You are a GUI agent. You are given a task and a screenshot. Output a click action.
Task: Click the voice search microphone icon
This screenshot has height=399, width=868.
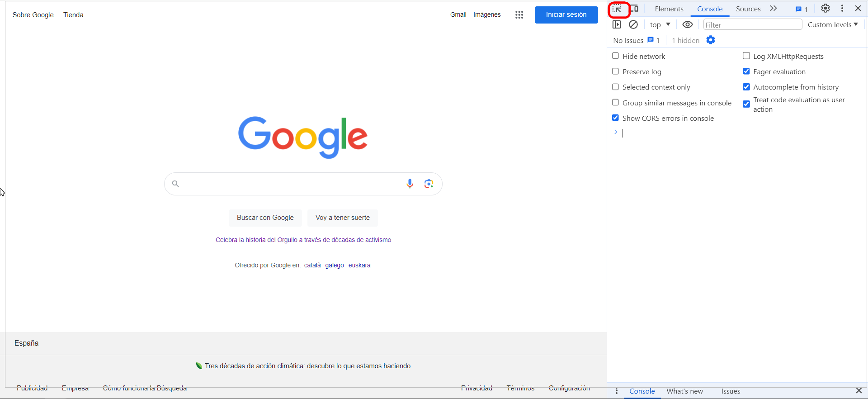point(410,184)
